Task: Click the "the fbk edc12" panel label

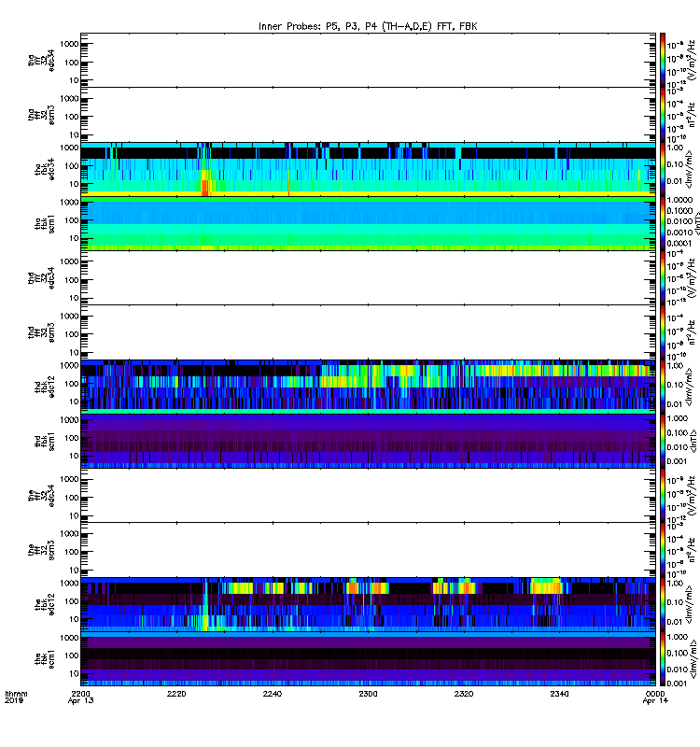Action: [45, 604]
